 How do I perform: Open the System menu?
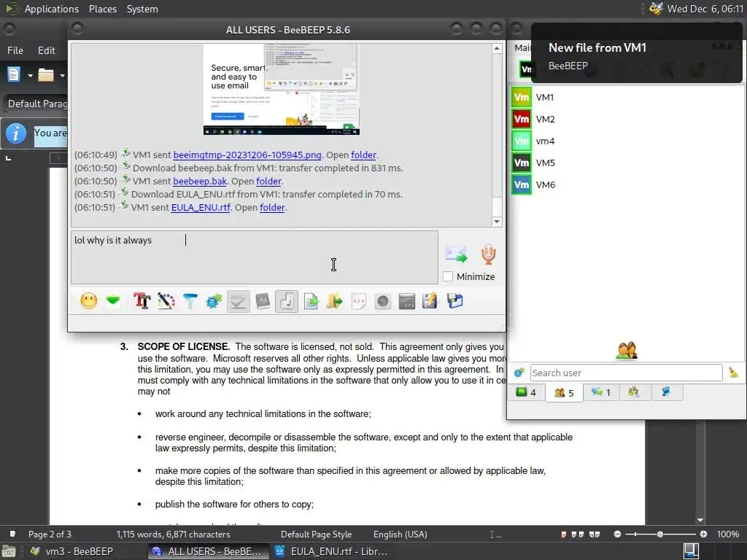point(142,9)
